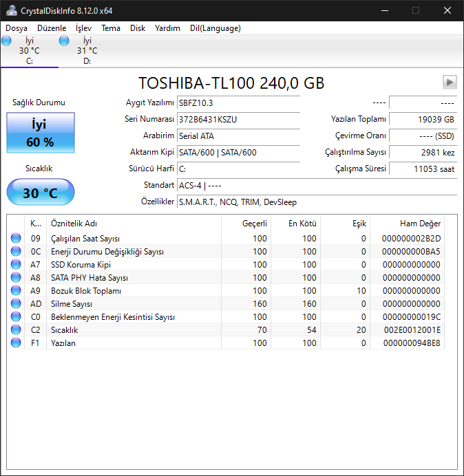Viewport: 464px width, 476px height.
Task: Click status orb for Yazılan attribute row
Action: (16, 343)
